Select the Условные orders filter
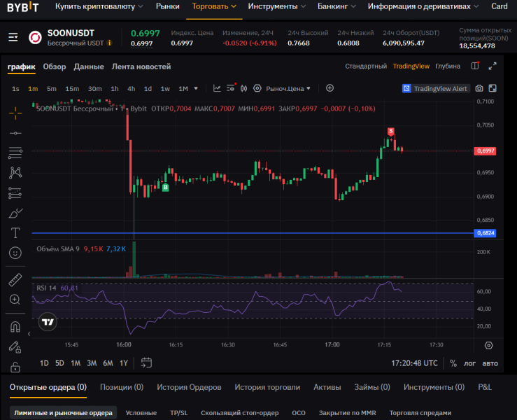This screenshot has width=517, height=420. click(141, 413)
